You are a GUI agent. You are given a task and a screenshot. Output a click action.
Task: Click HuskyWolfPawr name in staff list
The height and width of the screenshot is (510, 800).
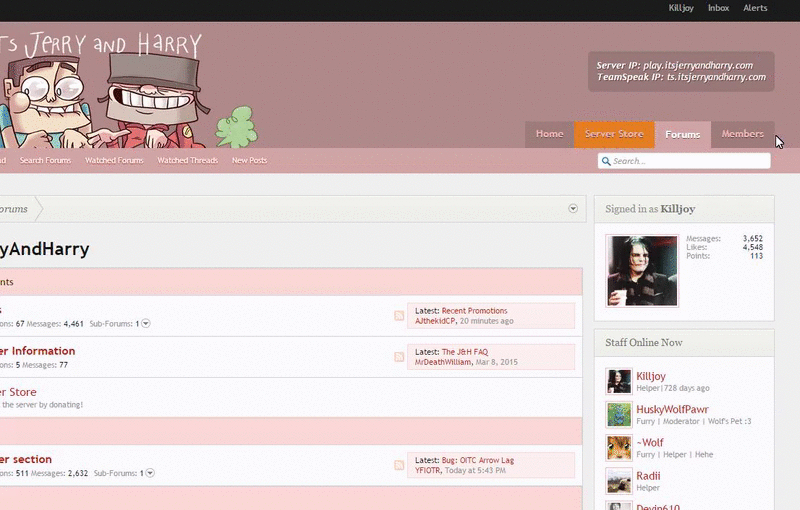(672, 409)
